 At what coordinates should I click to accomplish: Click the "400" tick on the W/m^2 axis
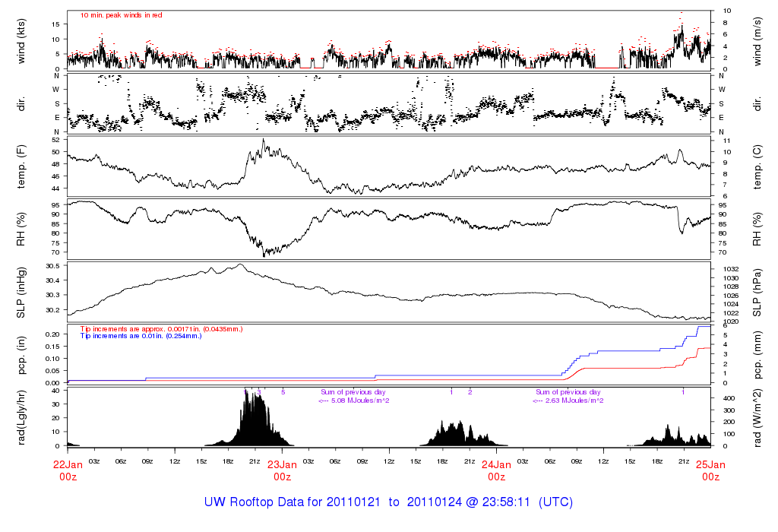point(729,398)
